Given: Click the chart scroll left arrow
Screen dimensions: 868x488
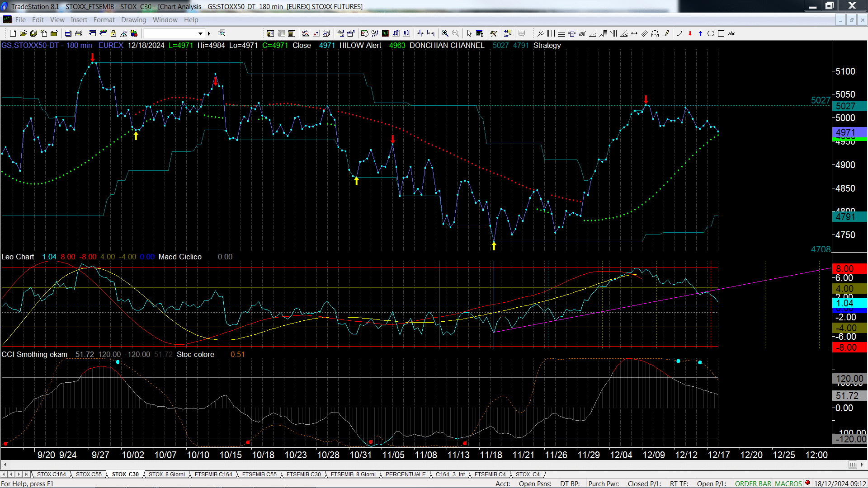Looking at the screenshot, I should (5, 465).
